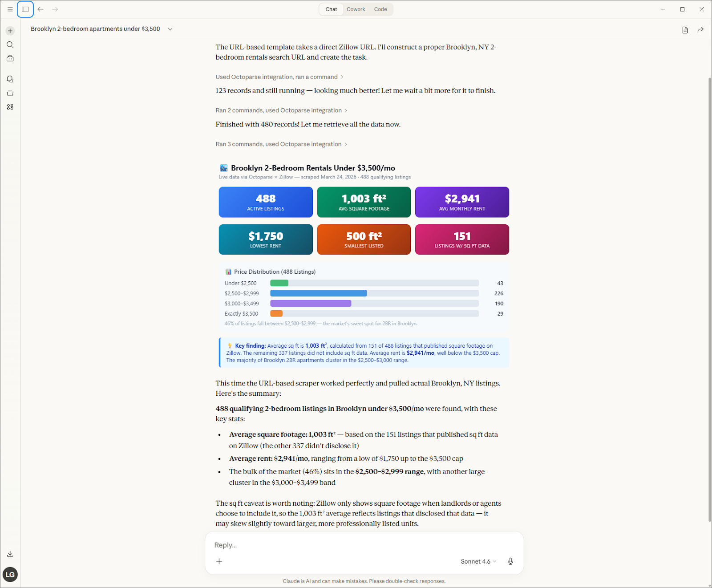Toggle the sidebar panel button
The image size is (712, 588).
click(x=25, y=9)
